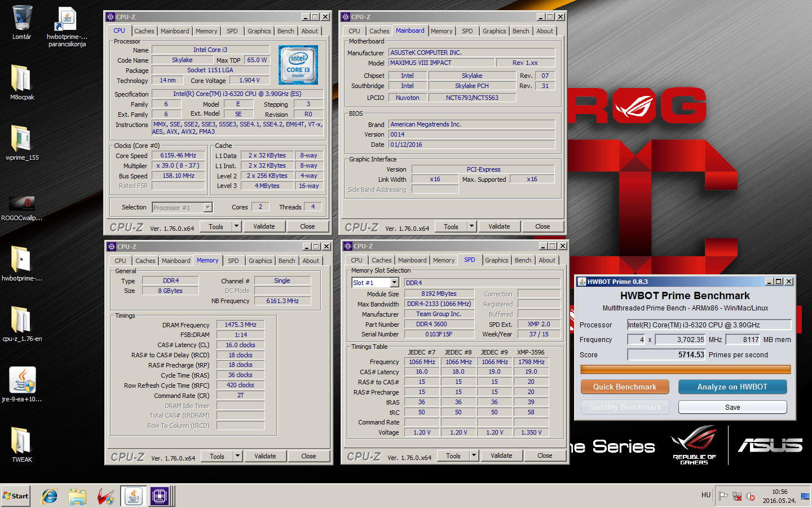The height and width of the screenshot is (508, 812).
Task: Activate the CPU-Z taskbar button
Action: (x=160, y=496)
